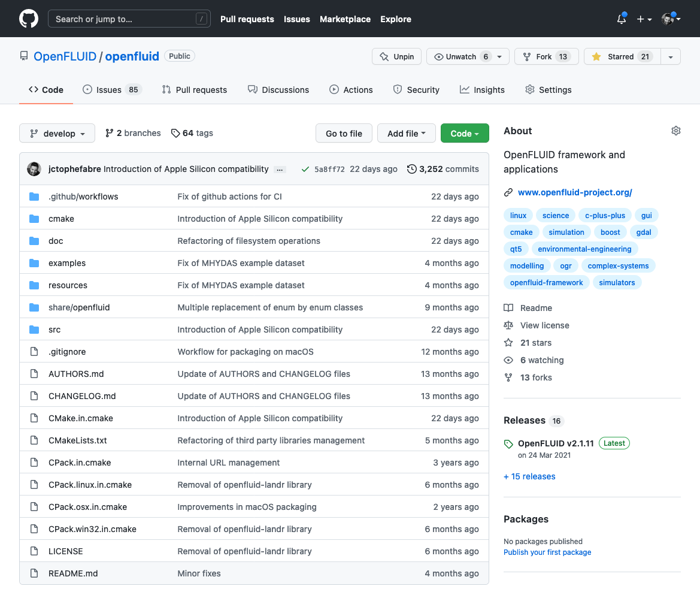Click the LICENSE file icon
The image size is (700, 589).
pos(34,551)
